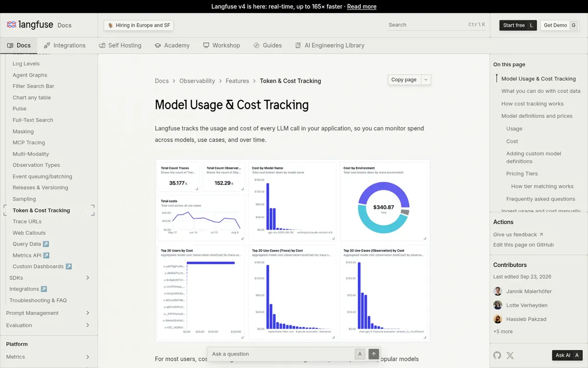Open Trace URLs in sidebar
This screenshot has width=588, height=368.
27,222
